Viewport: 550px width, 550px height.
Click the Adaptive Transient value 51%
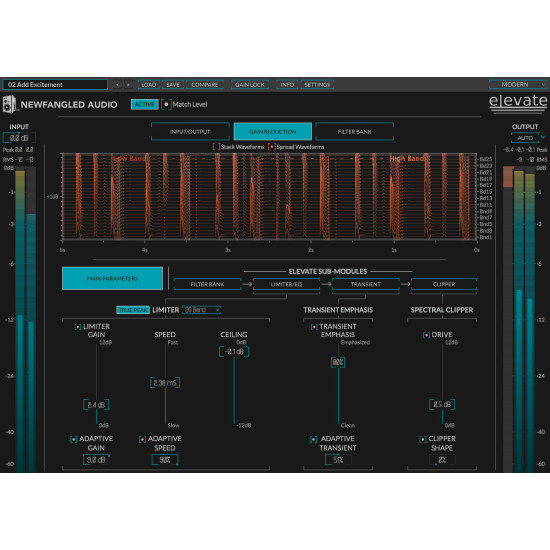(338, 460)
